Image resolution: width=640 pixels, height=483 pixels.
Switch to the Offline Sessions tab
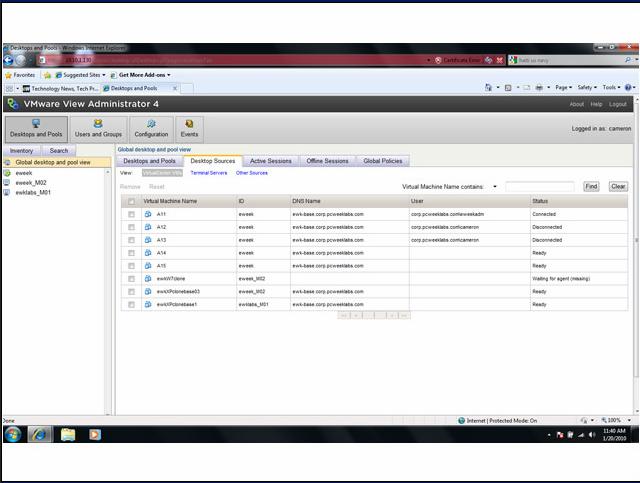327,161
